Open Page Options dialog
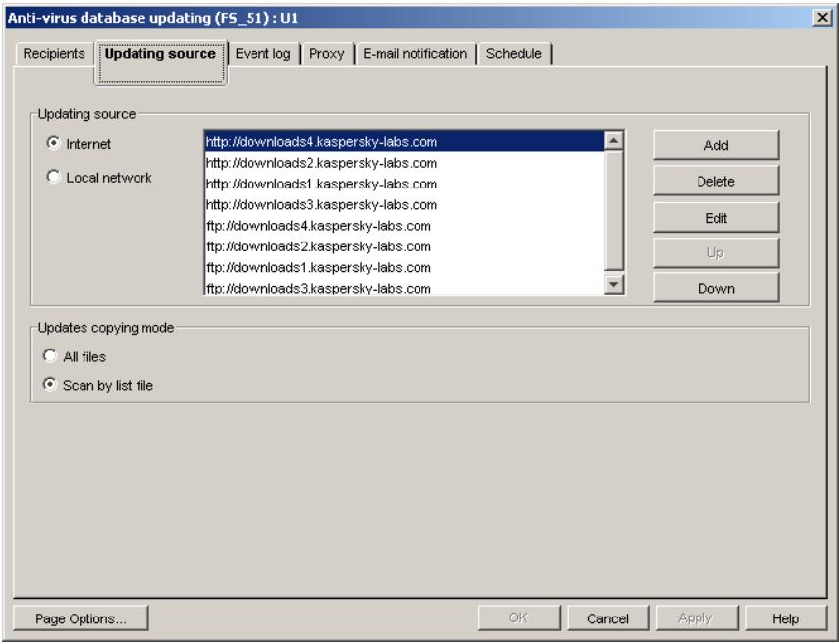 coord(81,618)
